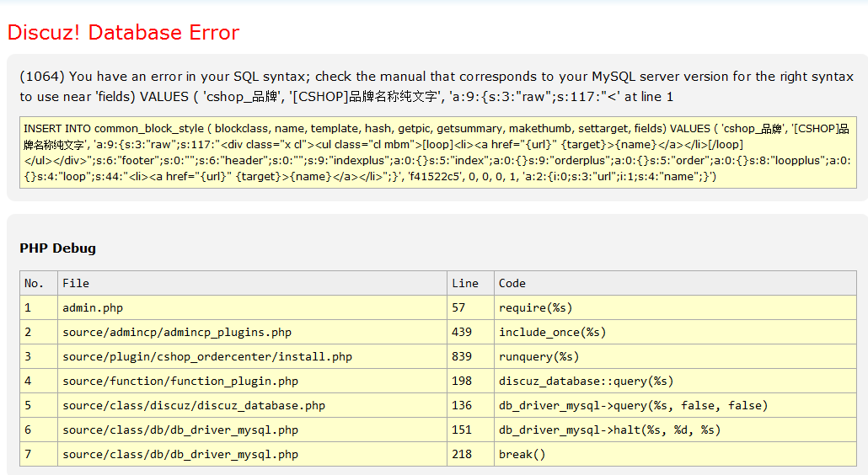Click line number 839
This screenshot has height=475, width=868.
[470, 356]
